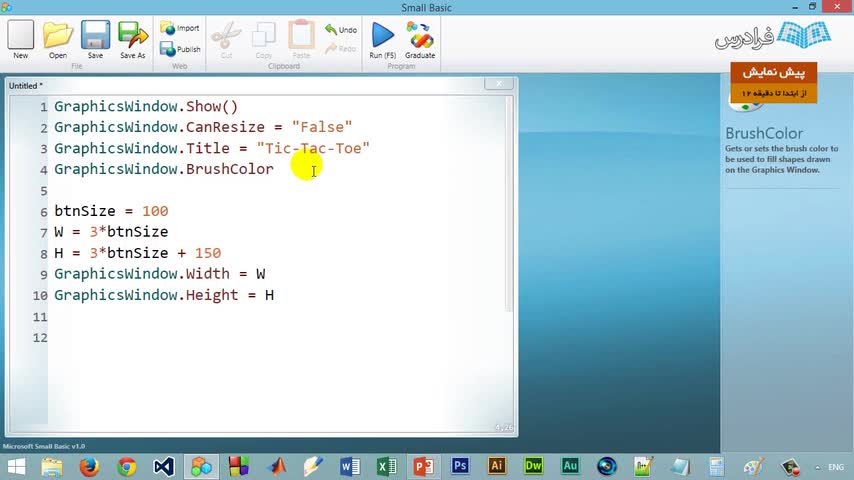This screenshot has height=480, width=854.
Task: Undo the last edit
Action: (x=341, y=29)
